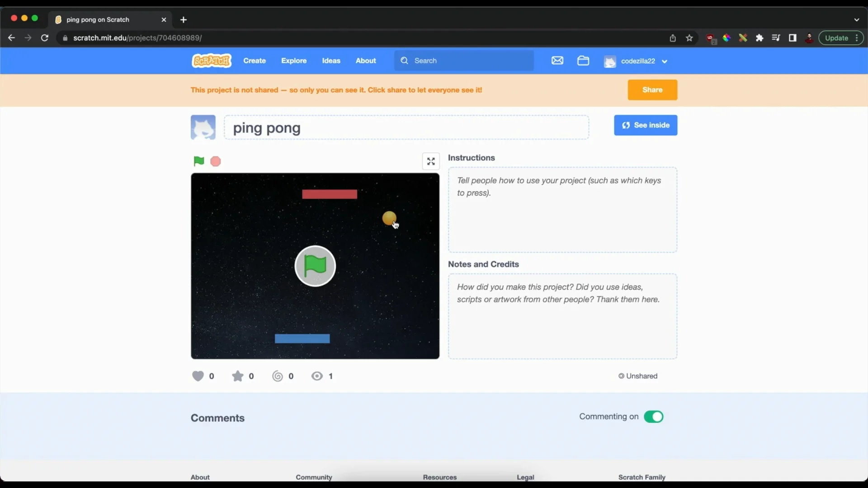
Task: Expand the browser tab list chevron
Action: click(856, 20)
